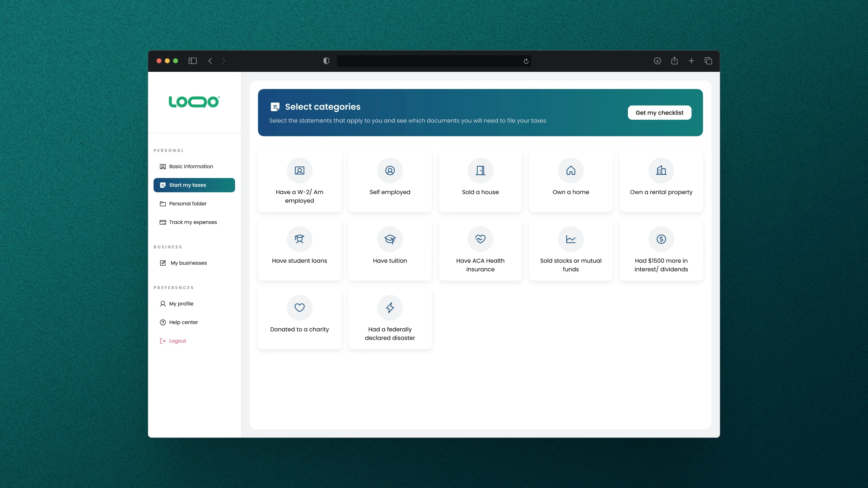Image resolution: width=868 pixels, height=488 pixels.
Task: Click the browser address bar
Action: tap(428, 61)
